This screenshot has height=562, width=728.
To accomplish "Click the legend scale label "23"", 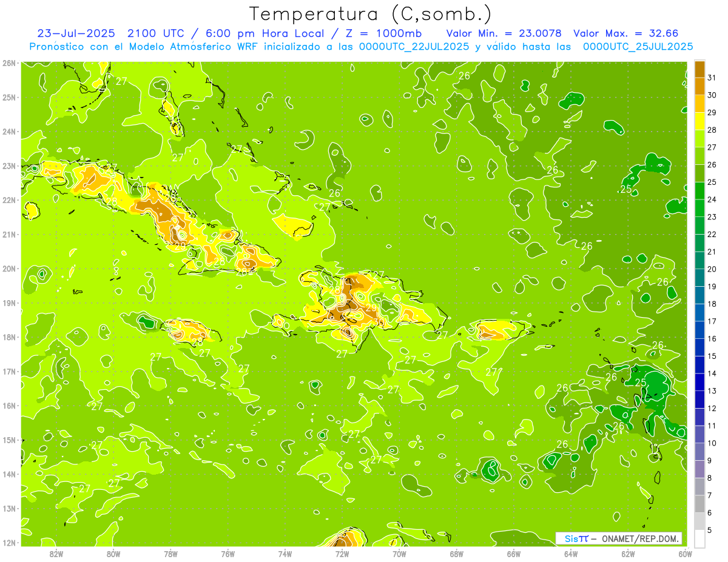I will point(712,216).
